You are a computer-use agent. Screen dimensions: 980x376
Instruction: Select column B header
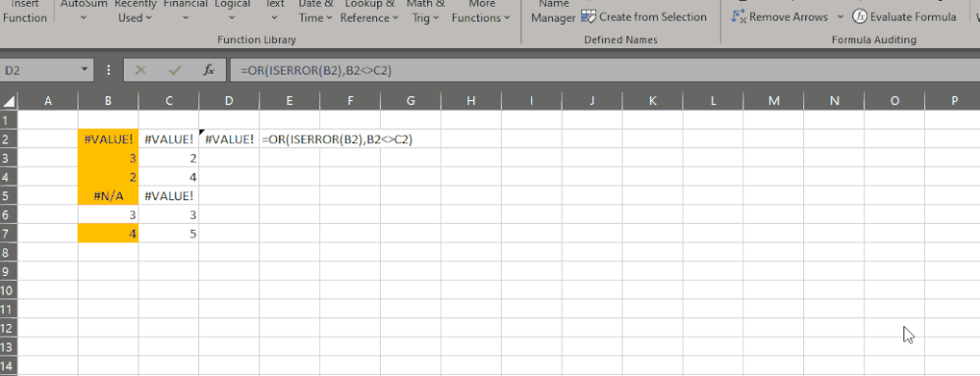pyautogui.click(x=108, y=100)
